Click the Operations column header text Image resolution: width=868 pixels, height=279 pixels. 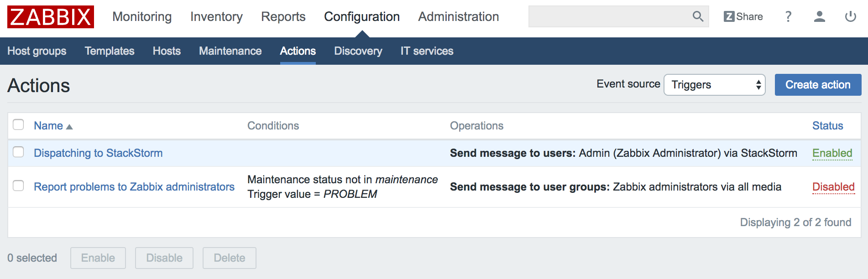coord(476,126)
